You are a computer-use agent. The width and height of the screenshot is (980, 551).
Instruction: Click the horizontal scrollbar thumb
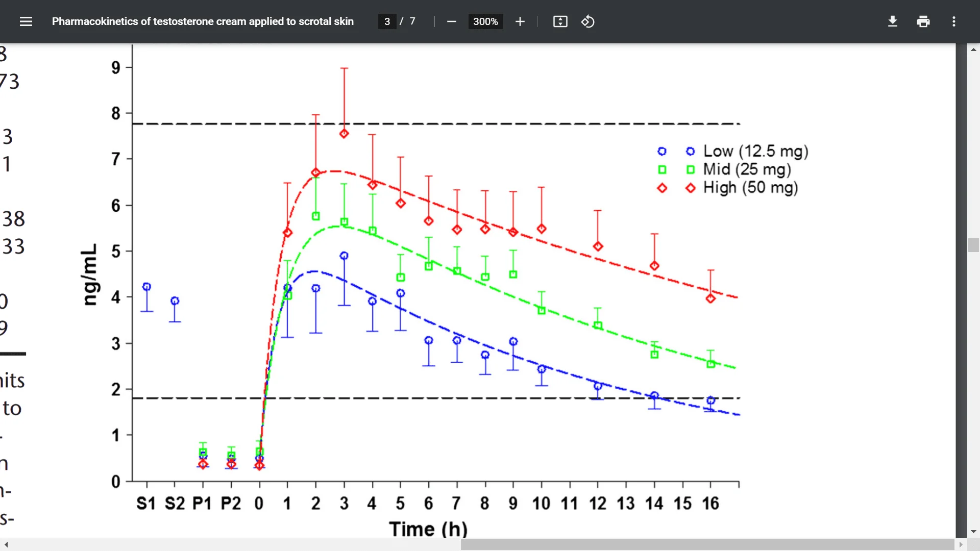[707, 544]
